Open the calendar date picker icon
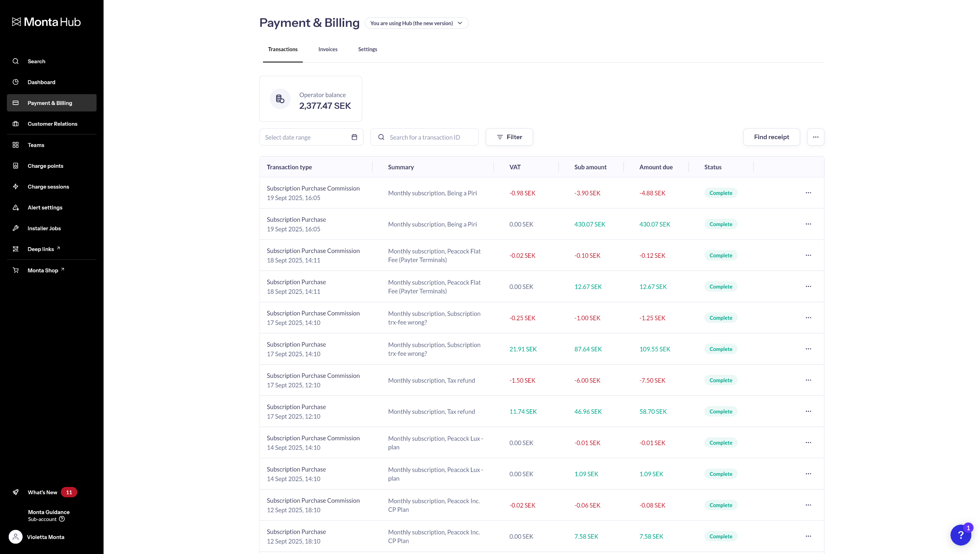This screenshot has width=980, height=554. [354, 137]
